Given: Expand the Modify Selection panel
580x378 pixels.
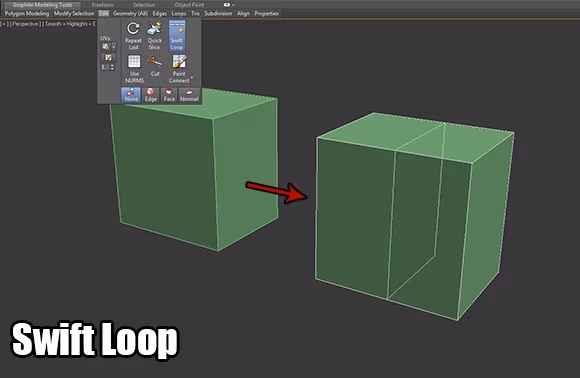Looking at the screenshot, I should pos(74,14).
